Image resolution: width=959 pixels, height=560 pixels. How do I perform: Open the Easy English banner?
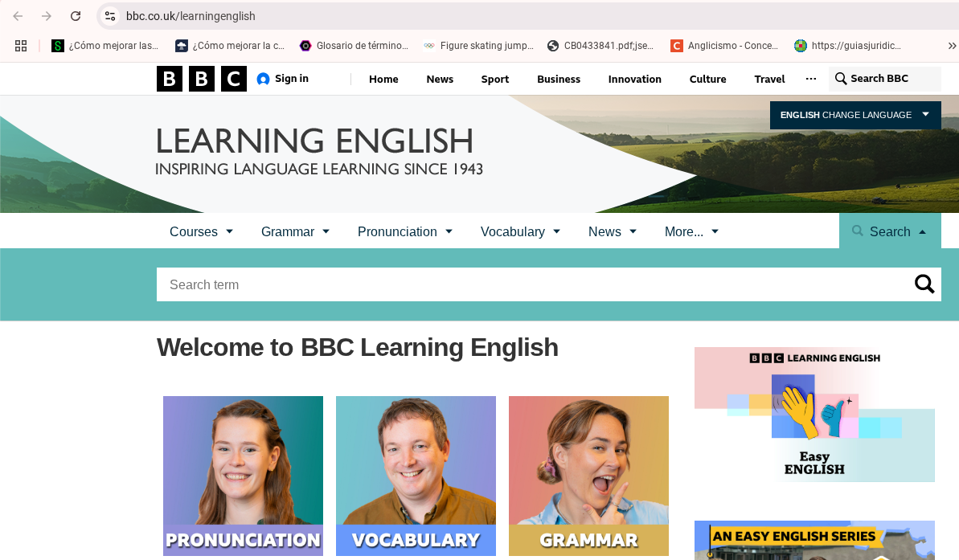pos(814,415)
